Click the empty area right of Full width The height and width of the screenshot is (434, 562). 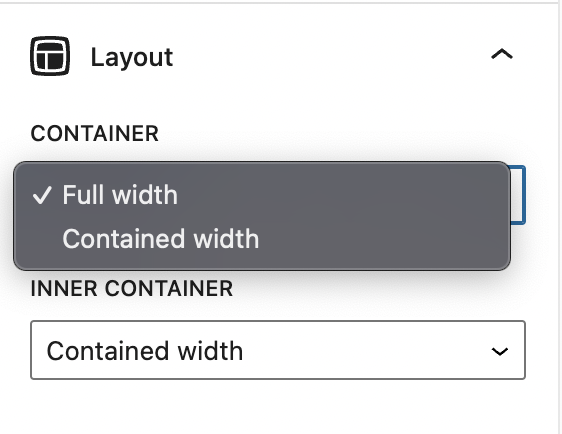pos(340,195)
